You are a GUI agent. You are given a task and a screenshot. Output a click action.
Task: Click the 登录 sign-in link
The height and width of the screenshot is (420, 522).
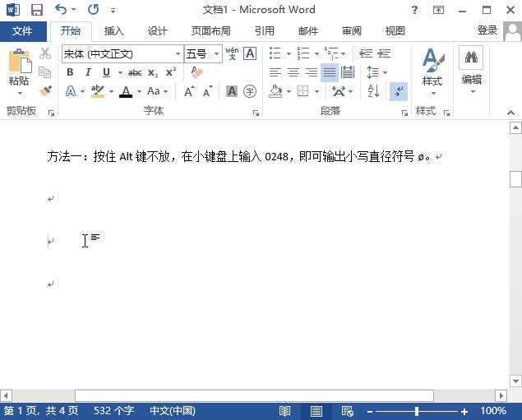(487, 30)
